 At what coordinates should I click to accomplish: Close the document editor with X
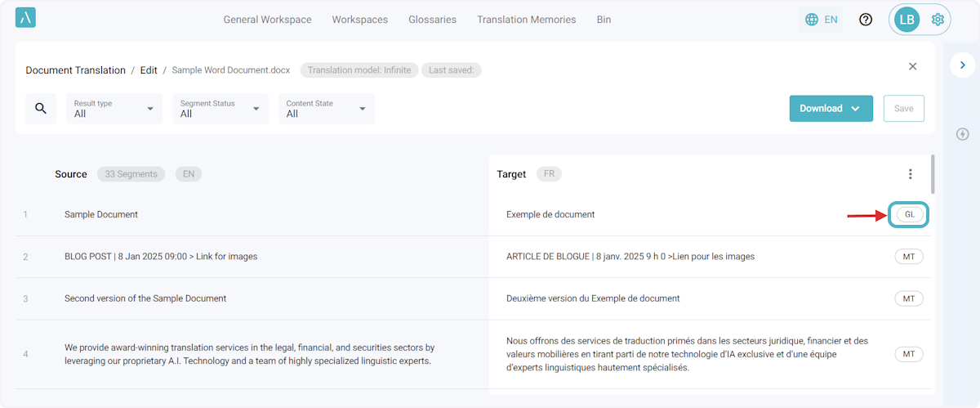(913, 66)
